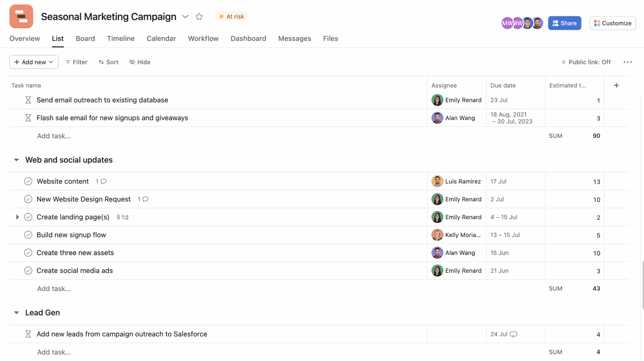The image size is (644, 361).
Task: Expand subtasks of Create landing page(s)
Action: point(17,217)
